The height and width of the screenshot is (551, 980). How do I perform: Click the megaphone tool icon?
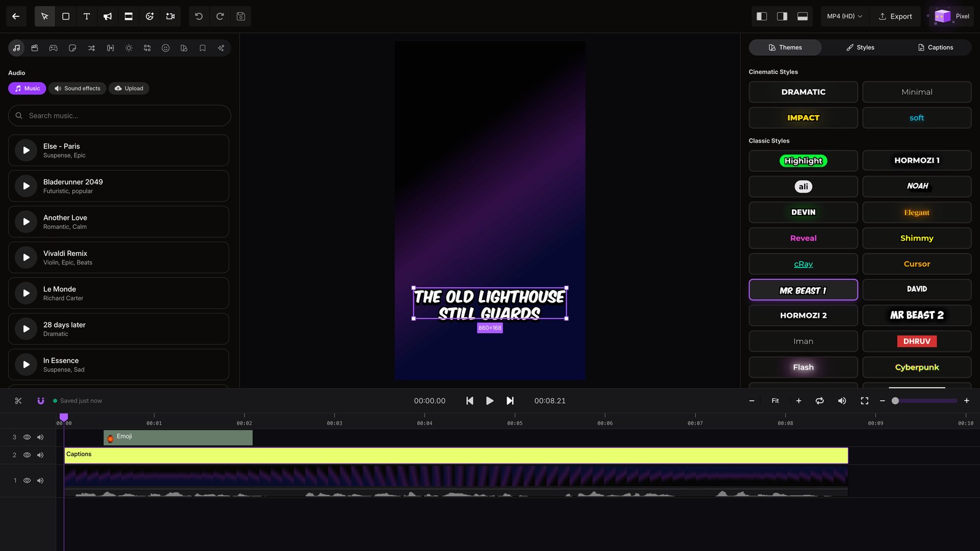108,17
